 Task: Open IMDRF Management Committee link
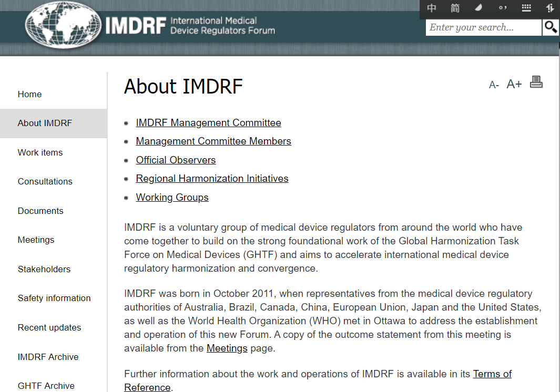[208, 123]
